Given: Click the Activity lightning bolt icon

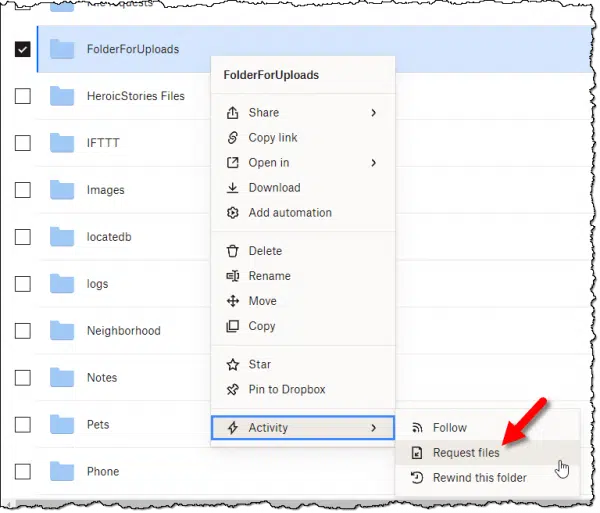Looking at the screenshot, I should pos(233,428).
